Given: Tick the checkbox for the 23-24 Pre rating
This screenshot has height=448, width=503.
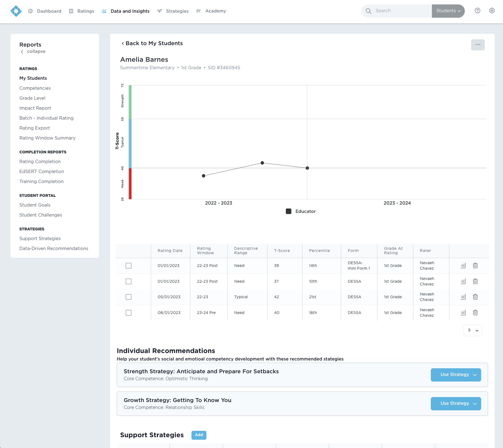Looking at the screenshot, I should (128, 313).
